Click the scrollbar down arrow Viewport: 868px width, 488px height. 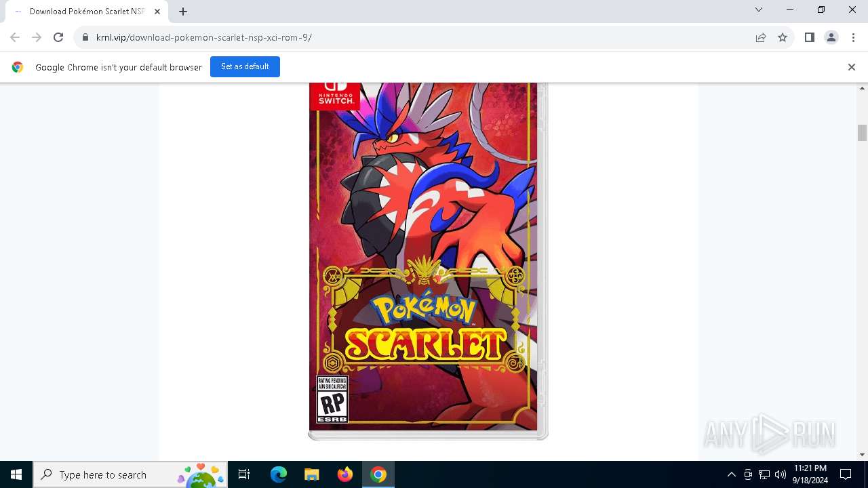coord(862,455)
